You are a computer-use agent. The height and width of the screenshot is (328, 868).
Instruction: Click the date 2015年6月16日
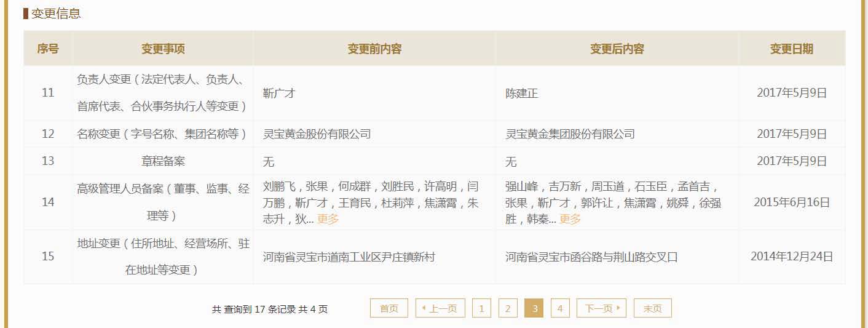click(791, 202)
